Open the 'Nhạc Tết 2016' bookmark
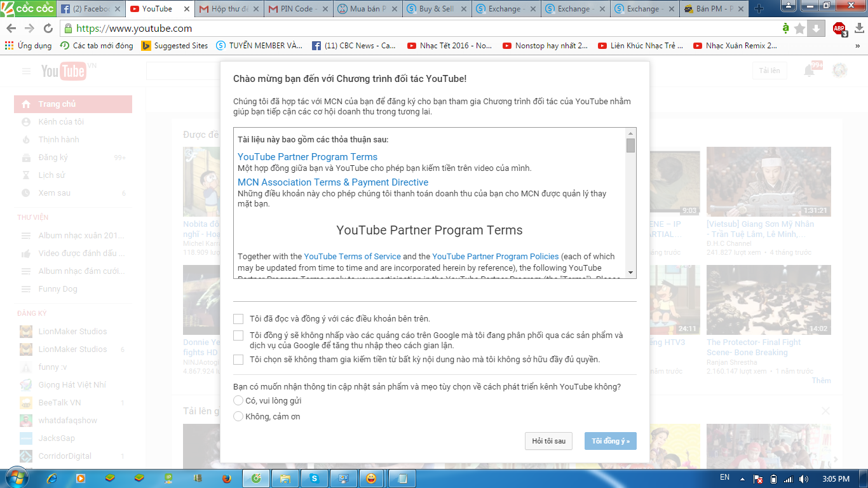 (x=450, y=46)
